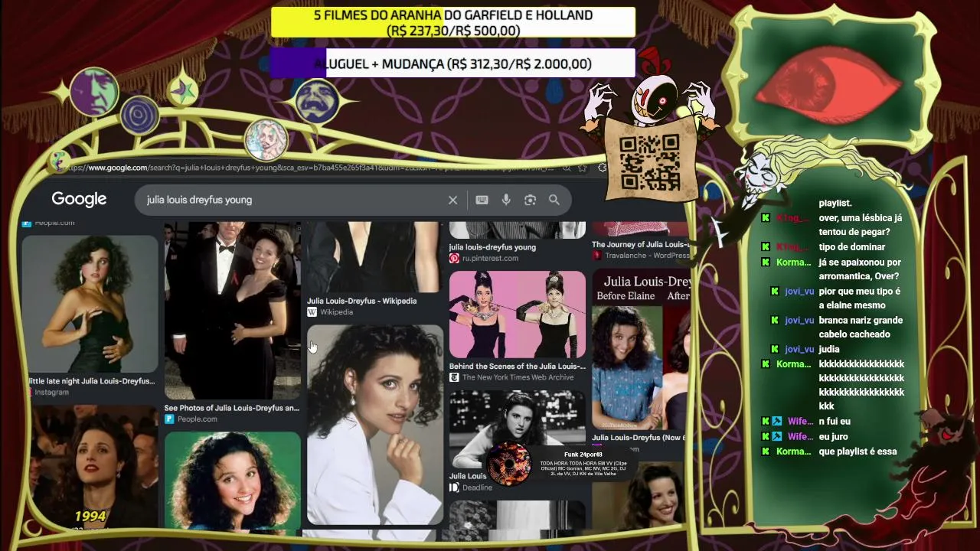Click username 'Korma...' beside 'que playlist é essa'

(793, 452)
